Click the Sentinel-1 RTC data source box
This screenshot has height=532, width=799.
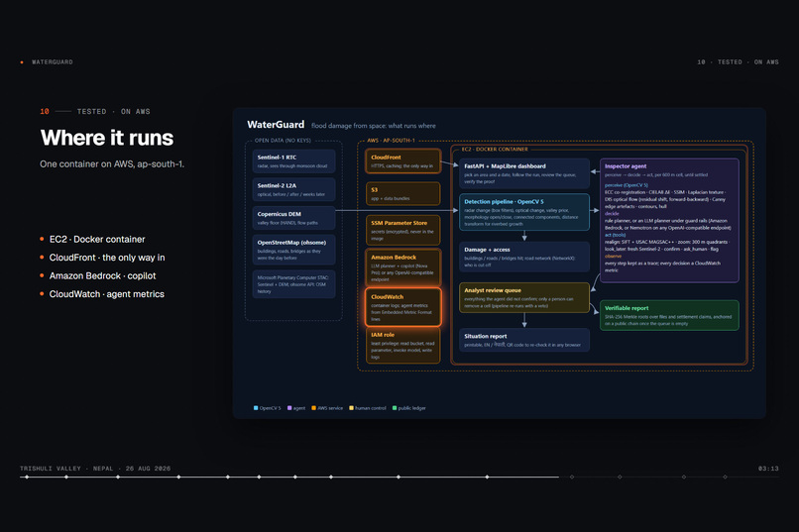294,161
